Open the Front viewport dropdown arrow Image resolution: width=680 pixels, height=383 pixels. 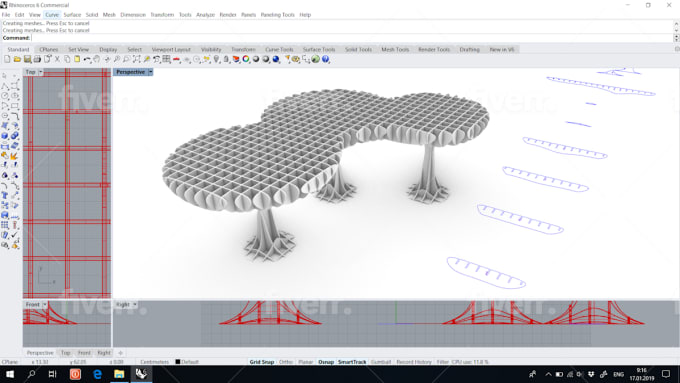[x=45, y=304]
